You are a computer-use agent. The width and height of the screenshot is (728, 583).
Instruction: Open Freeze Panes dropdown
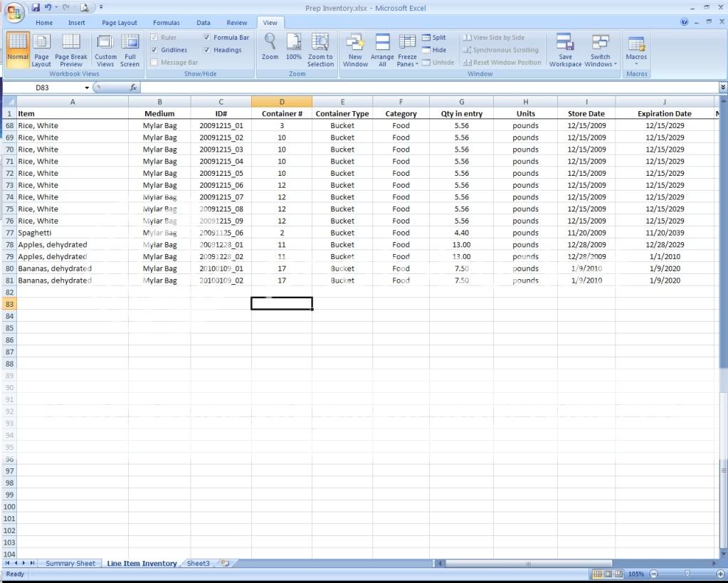coord(407,50)
